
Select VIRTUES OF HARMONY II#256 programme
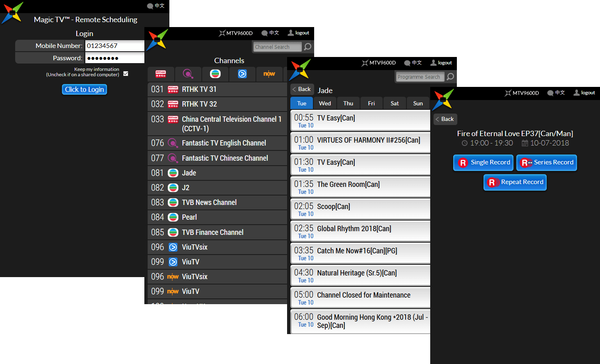coord(360,143)
